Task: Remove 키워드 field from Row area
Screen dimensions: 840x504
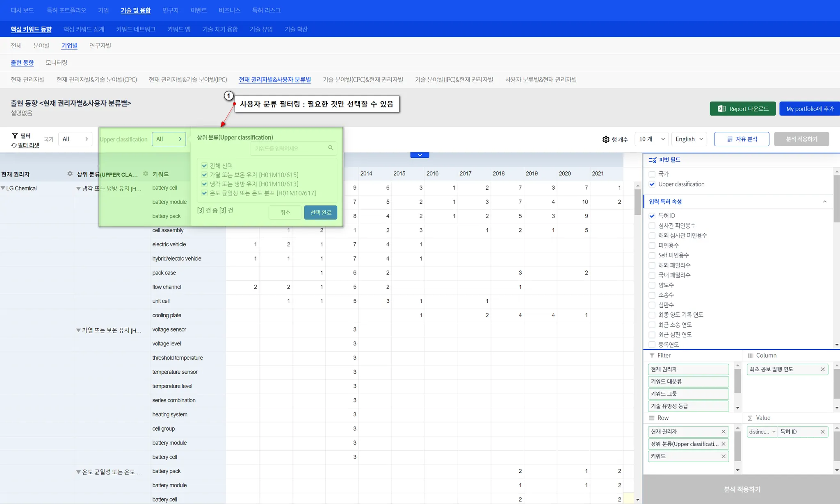Action: point(723,456)
